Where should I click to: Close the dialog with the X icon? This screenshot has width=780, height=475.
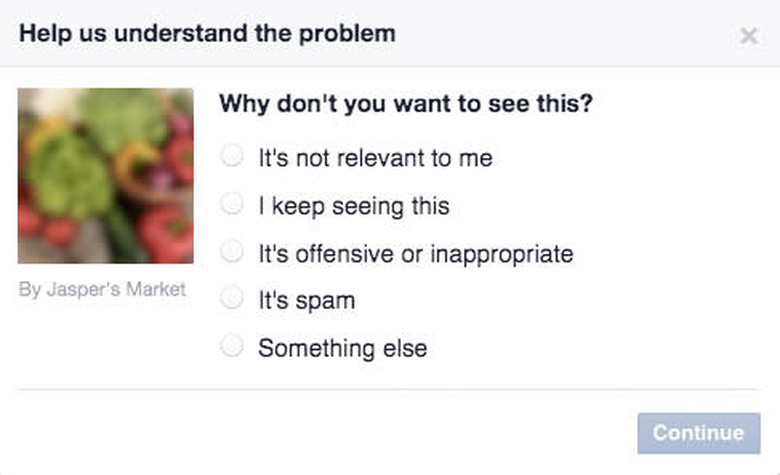point(749,36)
